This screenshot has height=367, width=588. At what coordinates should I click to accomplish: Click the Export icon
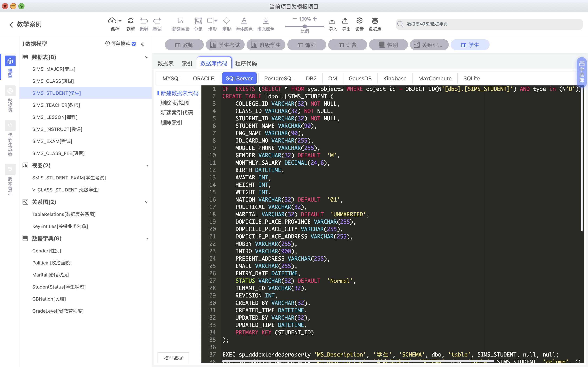(x=345, y=21)
